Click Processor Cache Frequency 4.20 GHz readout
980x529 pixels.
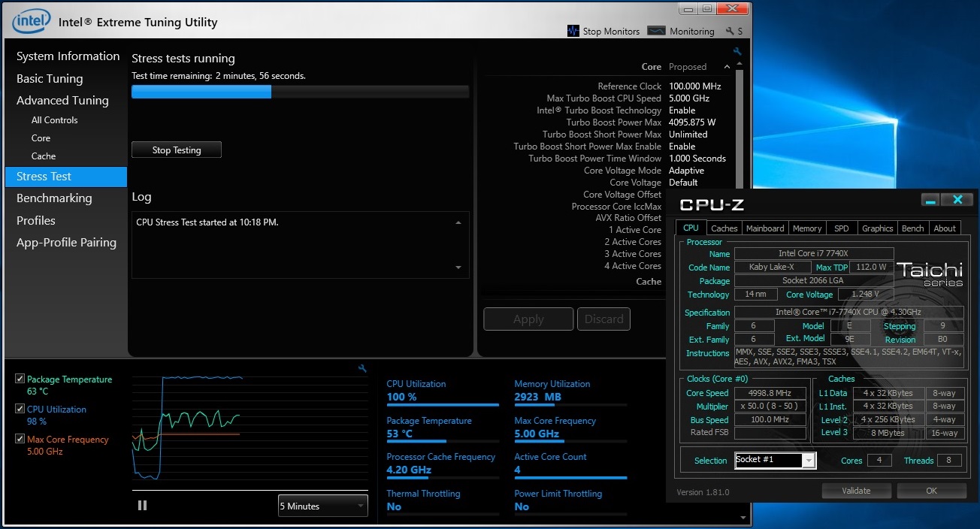click(x=408, y=470)
